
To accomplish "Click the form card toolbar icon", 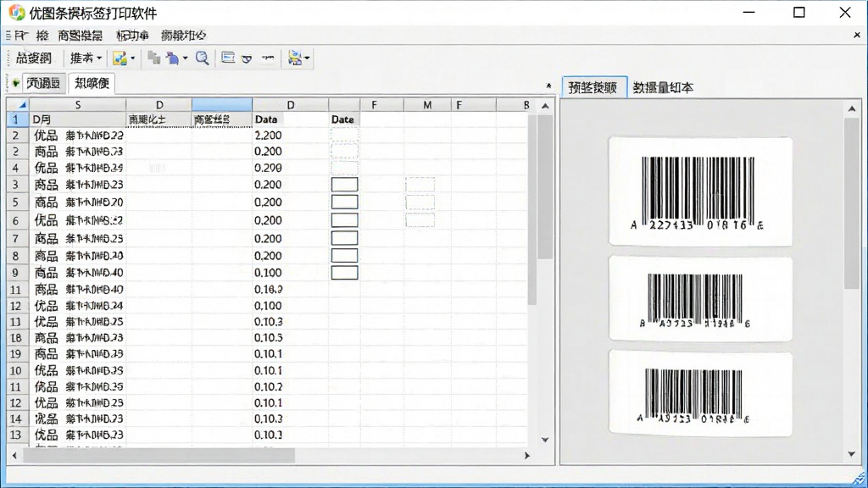I will (x=227, y=58).
